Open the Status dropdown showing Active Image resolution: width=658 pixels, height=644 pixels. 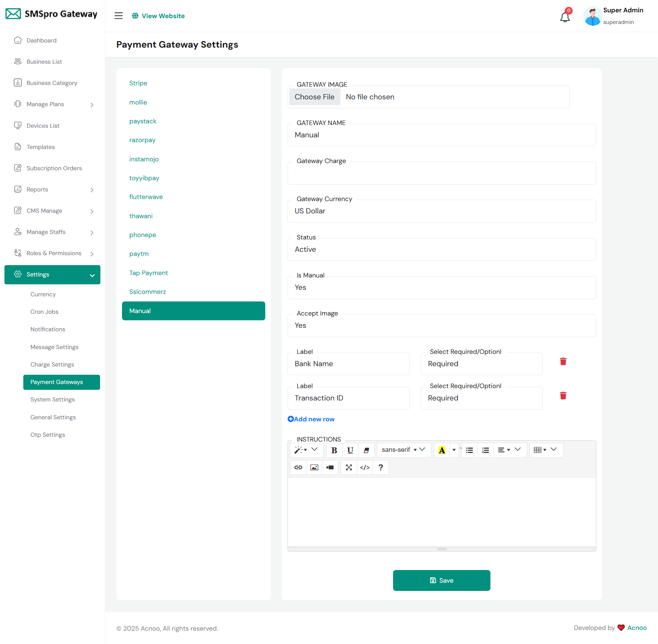point(441,249)
